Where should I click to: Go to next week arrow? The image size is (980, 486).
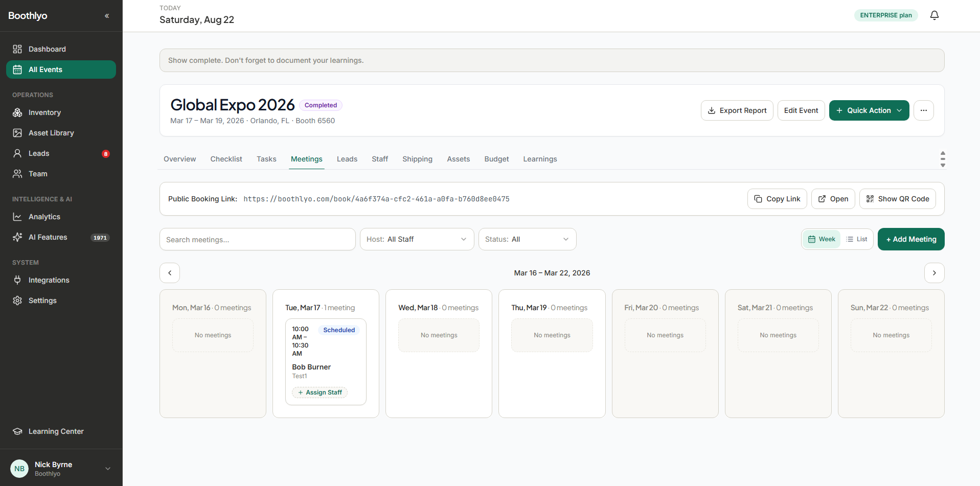(x=934, y=273)
